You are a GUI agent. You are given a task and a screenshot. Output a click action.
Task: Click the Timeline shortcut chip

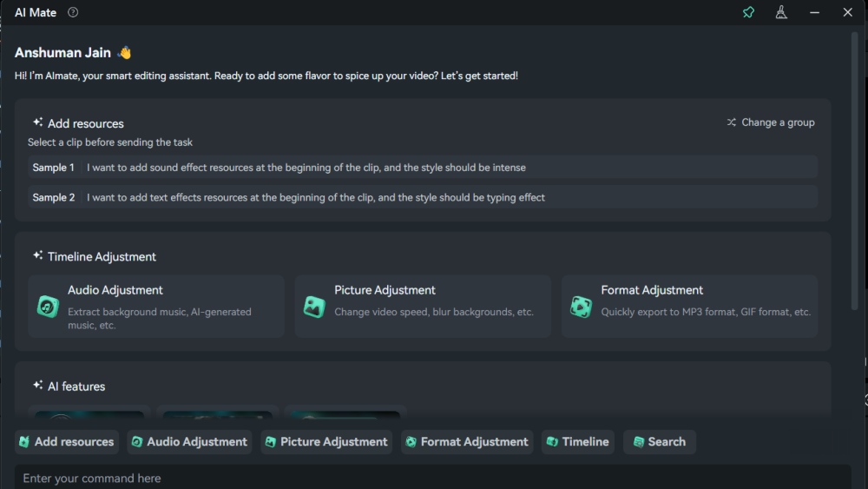tap(578, 442)
